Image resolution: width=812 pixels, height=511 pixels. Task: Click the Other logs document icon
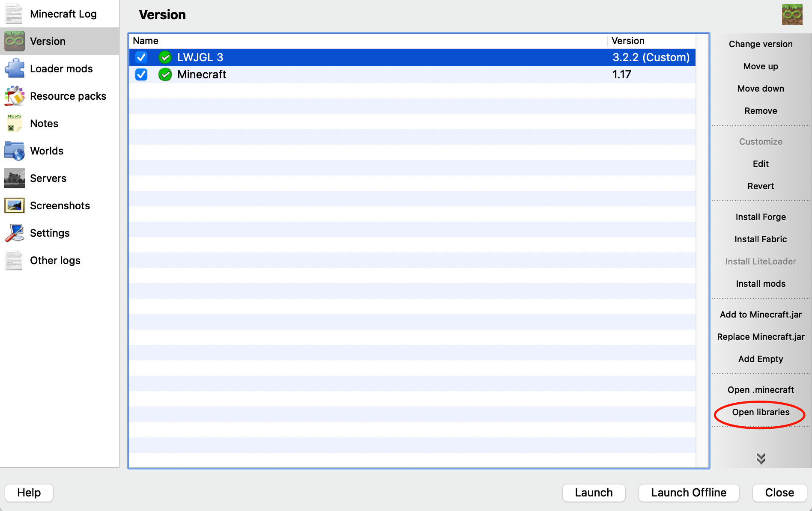(14, 260)
